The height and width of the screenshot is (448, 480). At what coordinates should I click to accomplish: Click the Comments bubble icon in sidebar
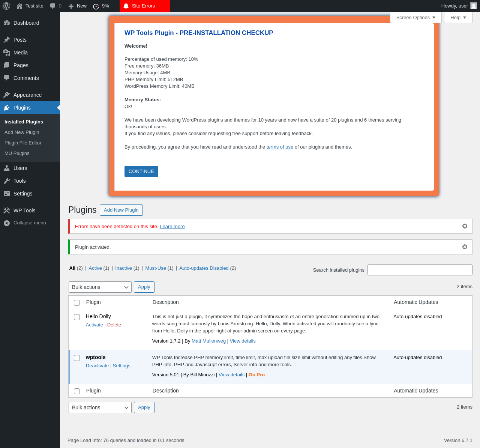point(7,78)
